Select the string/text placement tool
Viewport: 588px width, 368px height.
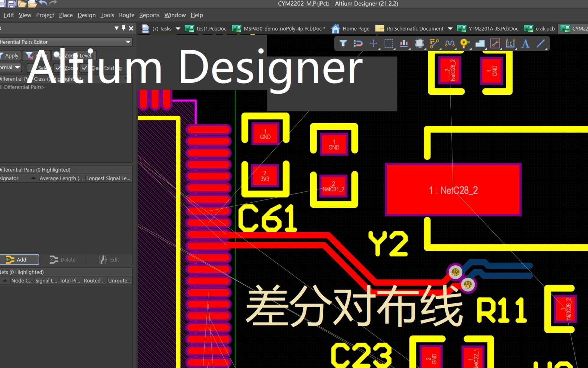click(x=525, y=43)
